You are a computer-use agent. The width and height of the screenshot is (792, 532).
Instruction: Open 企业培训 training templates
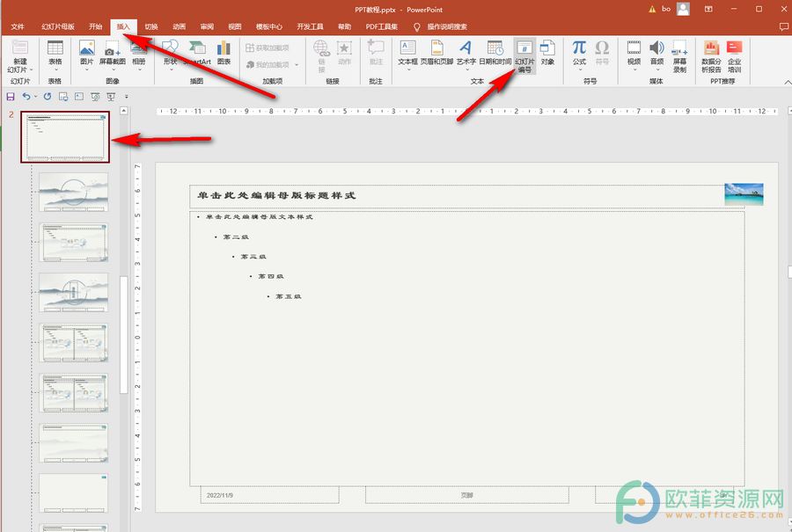(x=735, y=56)
